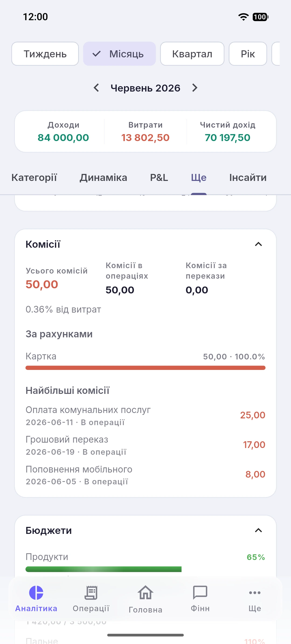The height and width of the screenshot is (644, 291).
Task: Tap the three-dots Ще icon in bottom bar
Action: [255, 593]
